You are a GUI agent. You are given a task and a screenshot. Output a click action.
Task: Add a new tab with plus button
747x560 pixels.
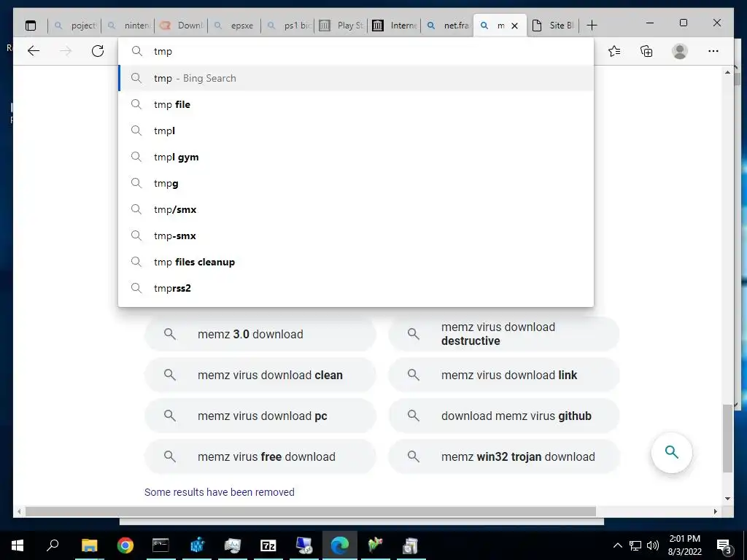click(x=592, y=26)
